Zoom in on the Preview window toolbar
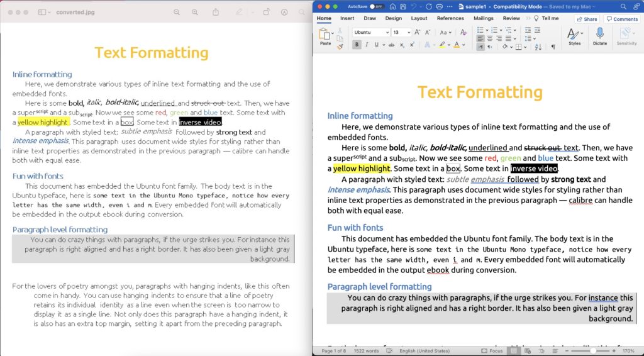 [x=195, y=13]
